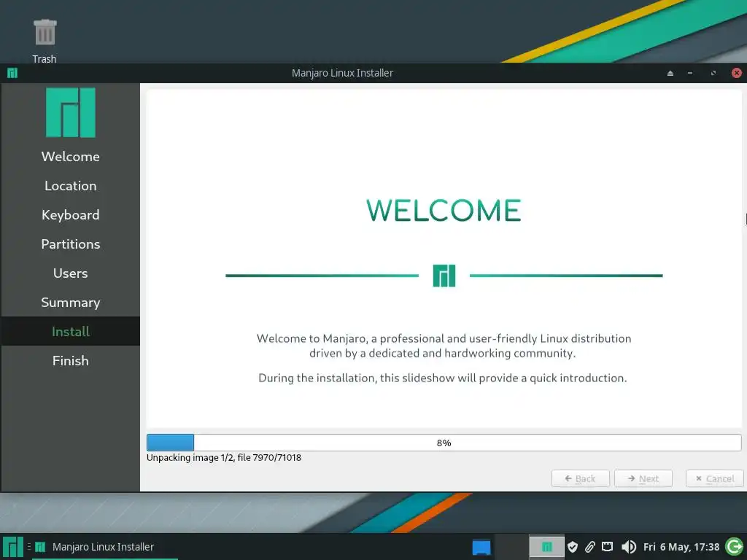Click the volume speaker icon
Image resolution: width=747 pixels, height=560 pixels.
point(629,547)
